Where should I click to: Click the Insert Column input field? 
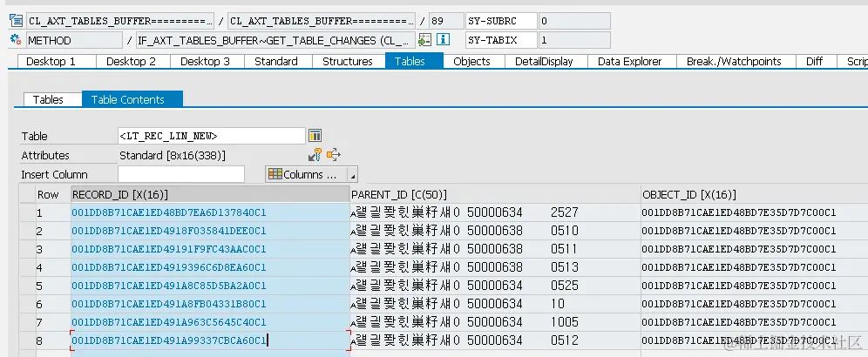181,174
